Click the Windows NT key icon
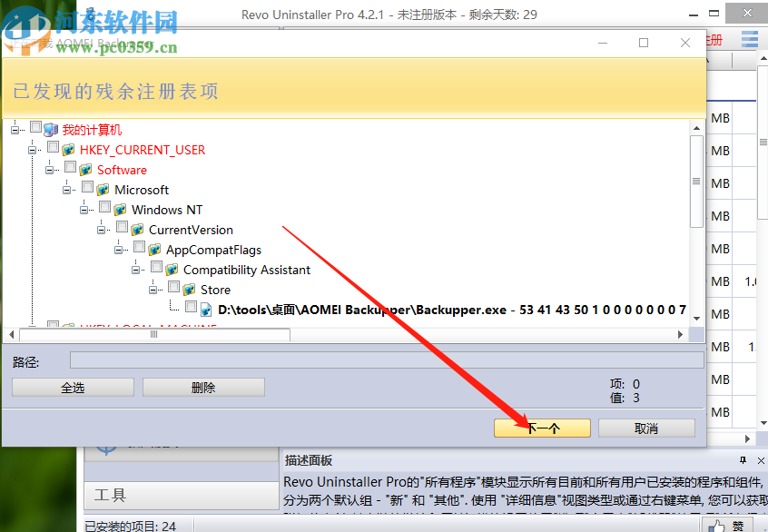 tap(120, 210)
